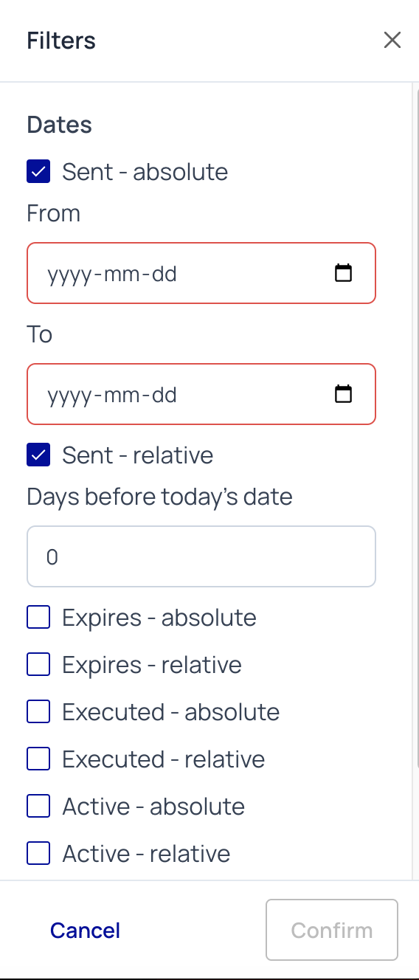419x980 pixels.
Task: Turn on Active - absolute filter
Action: [x=38, y=806]
